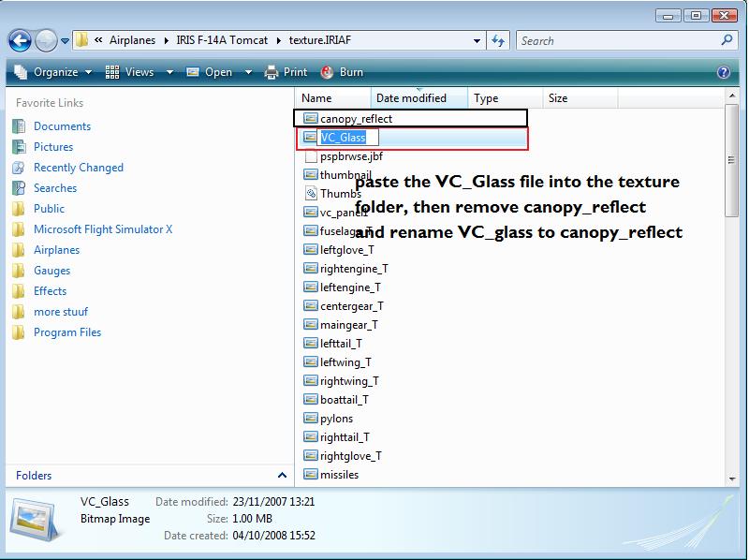This screenshot has width=749, height=560.
Task: Focus the Search box
Action: click(619, 41)
